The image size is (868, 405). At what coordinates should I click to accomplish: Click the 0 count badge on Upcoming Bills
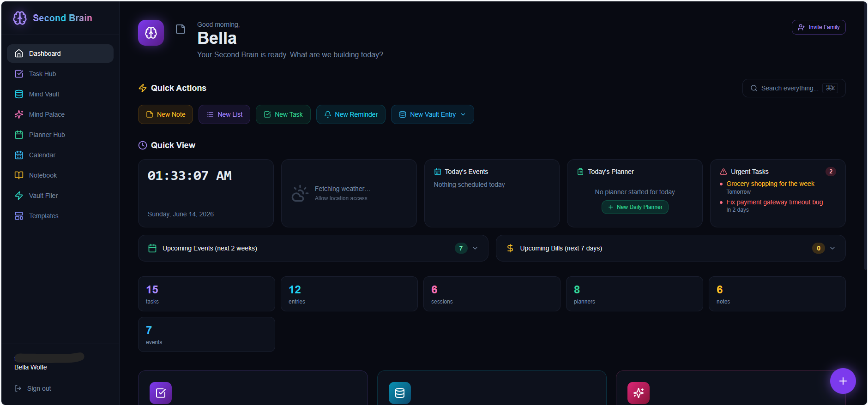click(819, 248)
